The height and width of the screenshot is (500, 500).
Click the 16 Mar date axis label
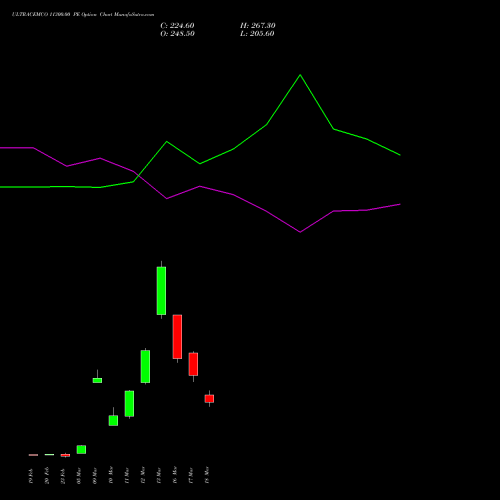175,475
